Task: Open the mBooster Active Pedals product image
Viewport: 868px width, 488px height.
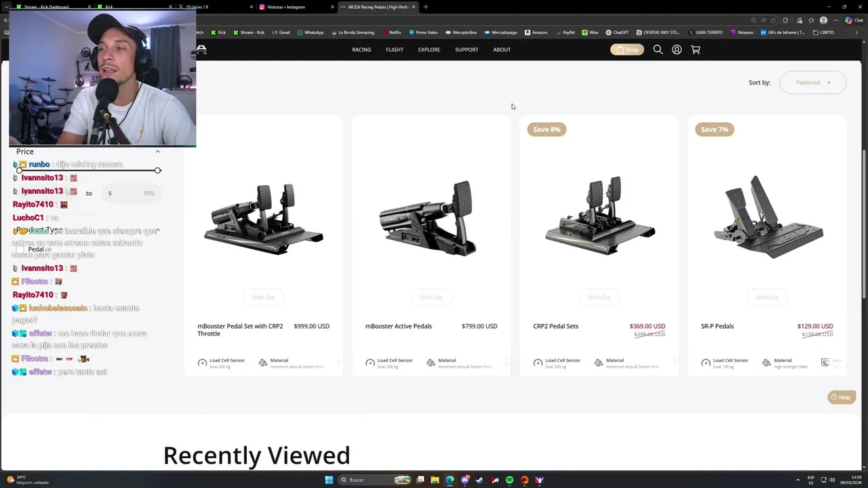Action: pos(429,218)
